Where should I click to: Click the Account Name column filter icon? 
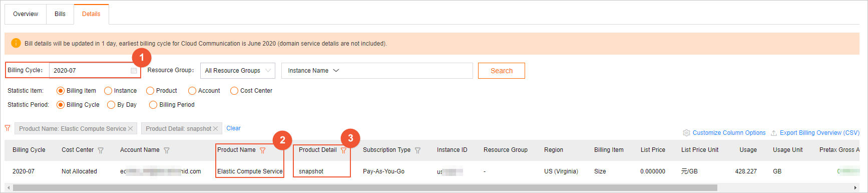[x=167, y=150]
